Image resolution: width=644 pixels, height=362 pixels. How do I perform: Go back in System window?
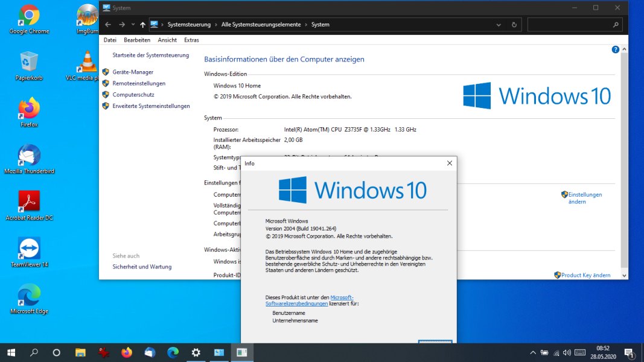[x=108, y=25]
